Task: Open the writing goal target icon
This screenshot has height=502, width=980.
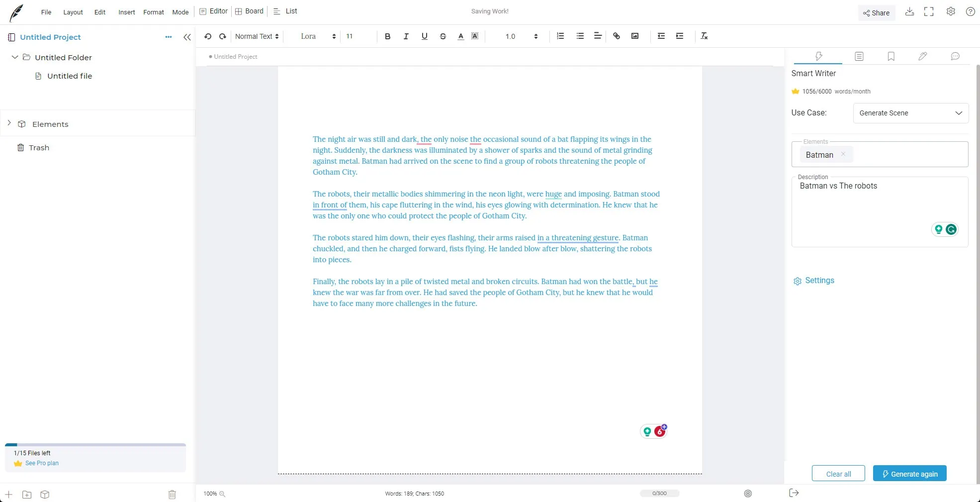Action: (x=748, y=494)
